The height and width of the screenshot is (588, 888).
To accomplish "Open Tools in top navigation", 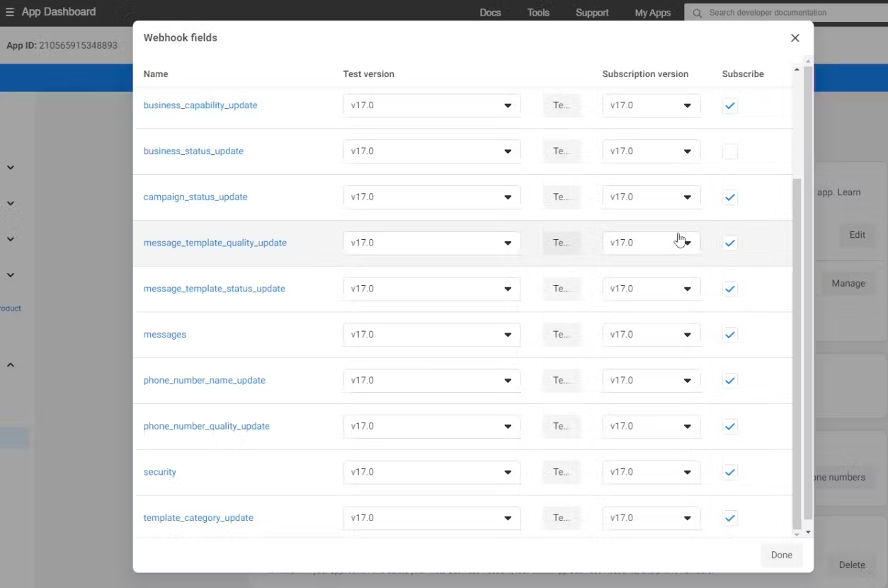I will click(538, 13).
